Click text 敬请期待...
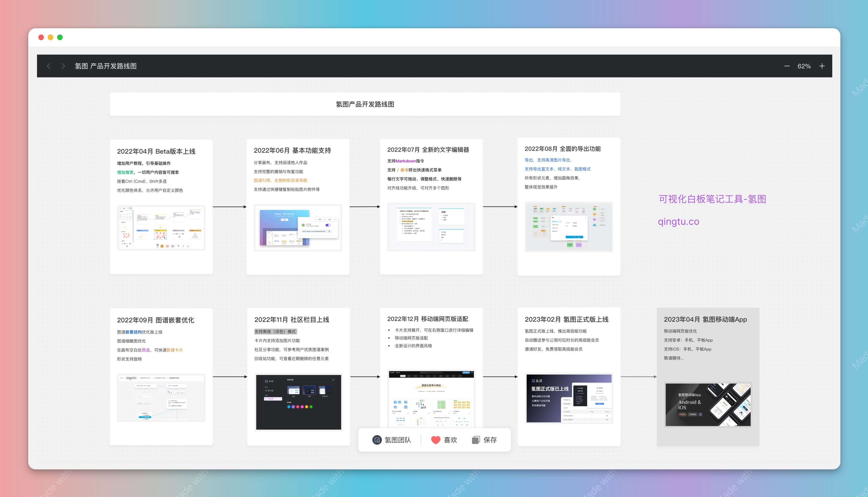 [x=674, y=358]
